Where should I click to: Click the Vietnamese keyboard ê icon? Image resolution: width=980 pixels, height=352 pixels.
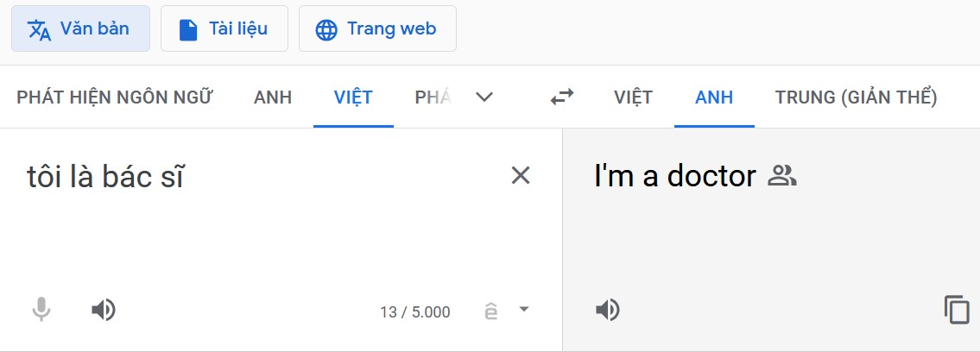coord(491,311)
